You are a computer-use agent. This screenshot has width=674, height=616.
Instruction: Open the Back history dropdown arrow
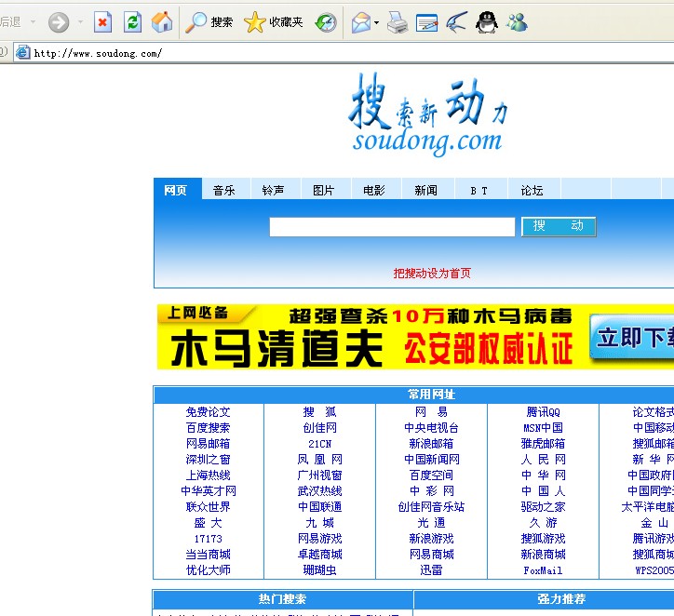34,22
